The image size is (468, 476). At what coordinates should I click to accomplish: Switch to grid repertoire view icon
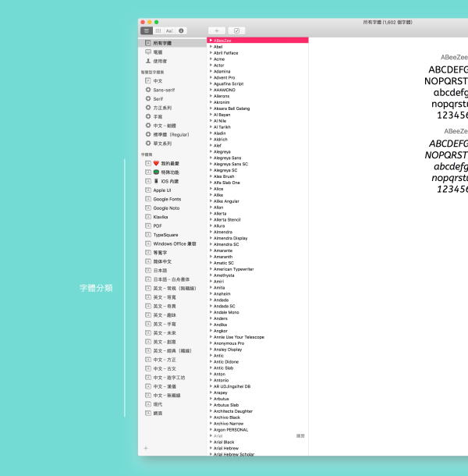click(158, 30)
